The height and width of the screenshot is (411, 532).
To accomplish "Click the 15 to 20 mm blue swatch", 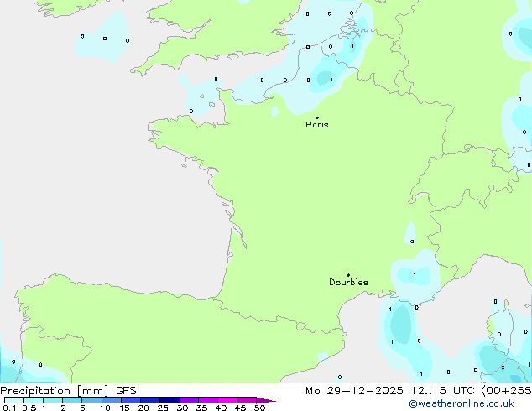I will (131, 401).
